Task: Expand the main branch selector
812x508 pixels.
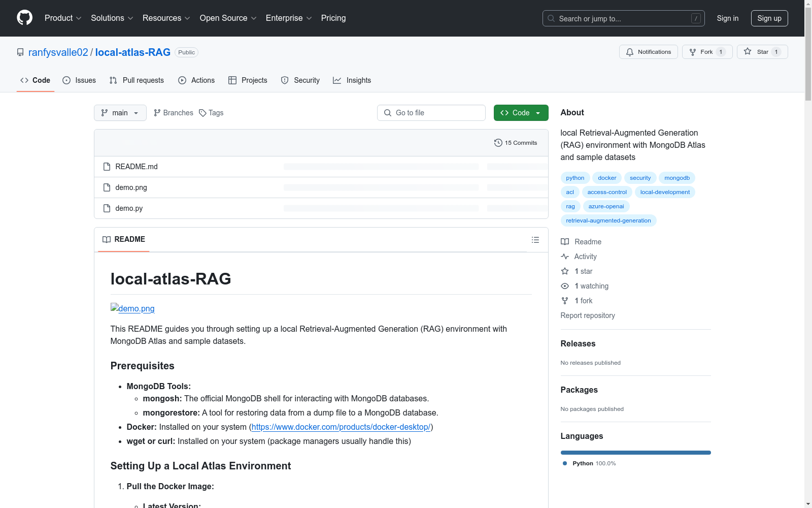Action: (x=120, y=113)
